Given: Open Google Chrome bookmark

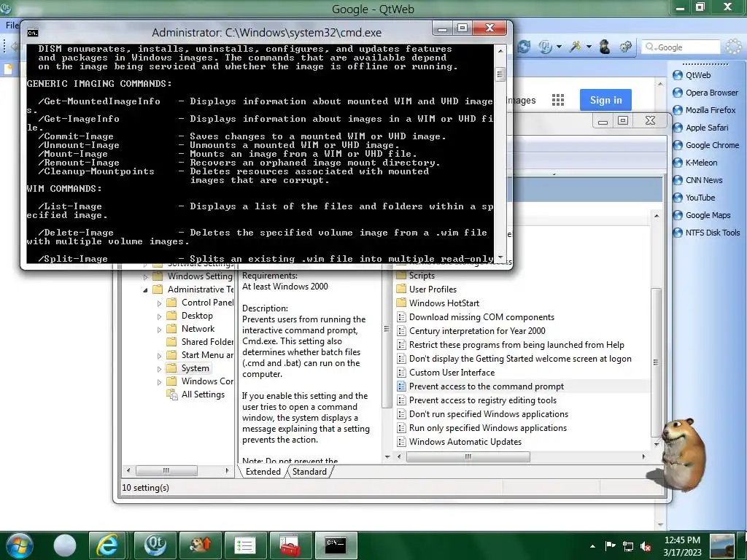Looking at the screenshot, I should pyautogui.click(x=705, y=145).
